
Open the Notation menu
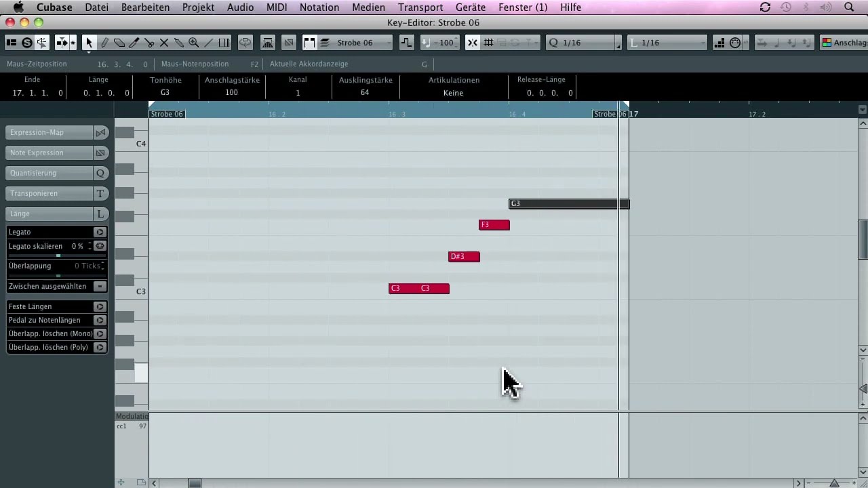(x=319, y=7)
